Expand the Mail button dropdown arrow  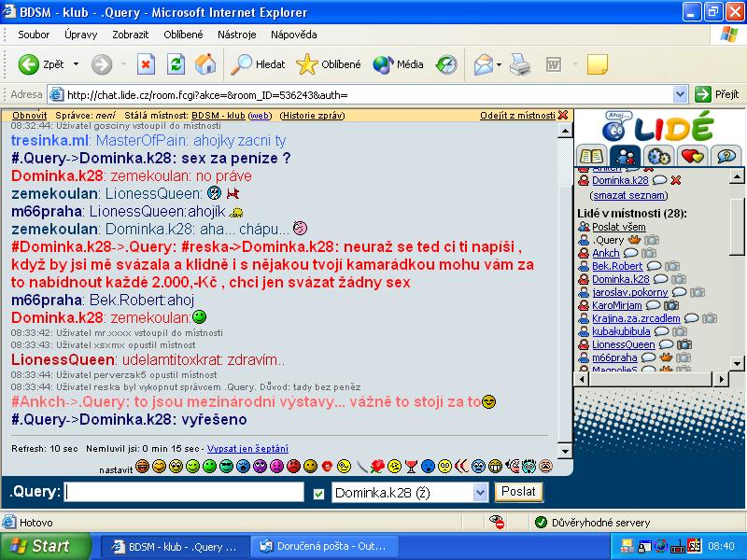point(499,64)
